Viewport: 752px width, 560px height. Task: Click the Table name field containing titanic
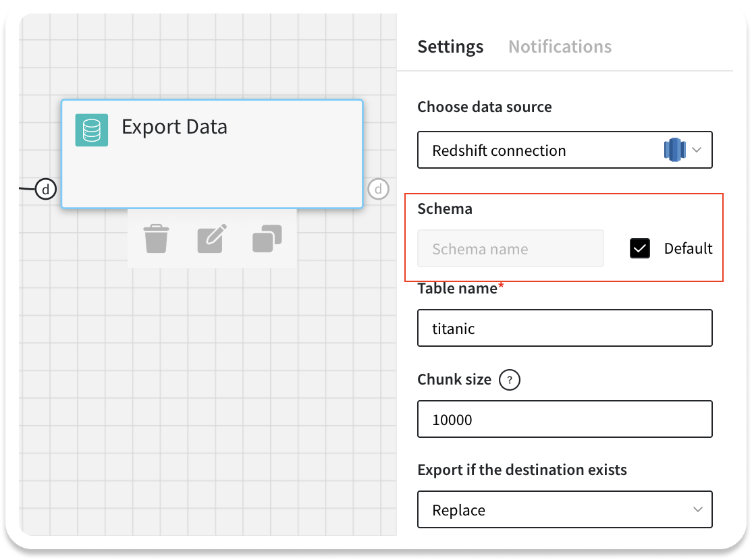coord(564,329)
